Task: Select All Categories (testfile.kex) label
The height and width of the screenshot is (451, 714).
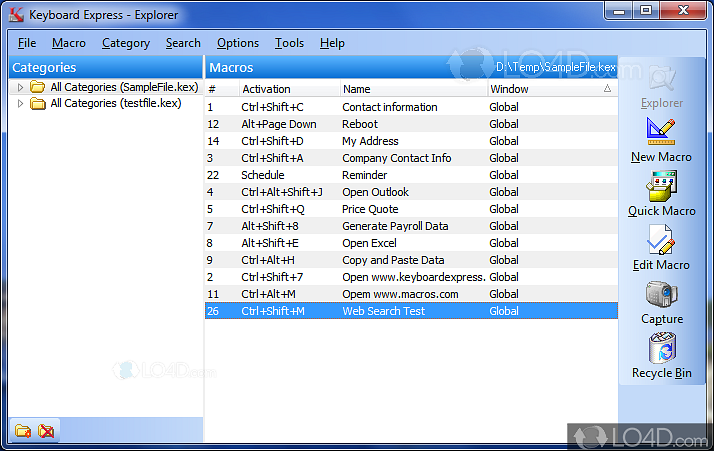Action: [116, 103]
